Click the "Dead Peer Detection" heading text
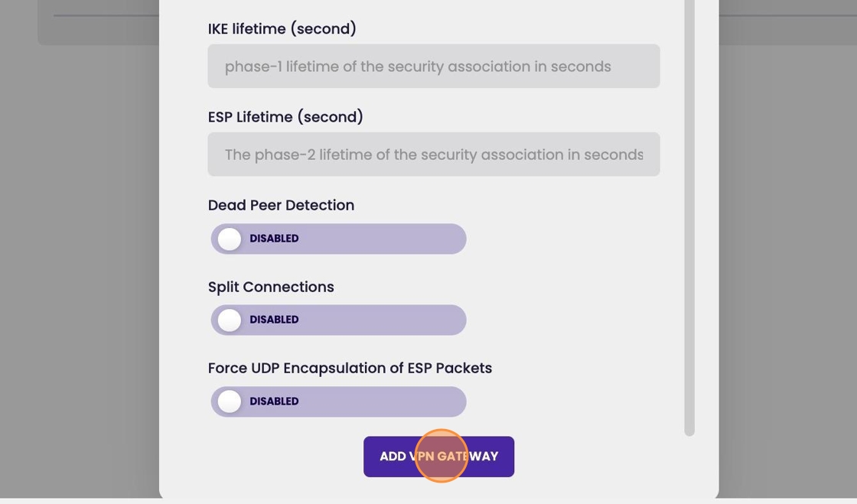 [x=281, y=205]
